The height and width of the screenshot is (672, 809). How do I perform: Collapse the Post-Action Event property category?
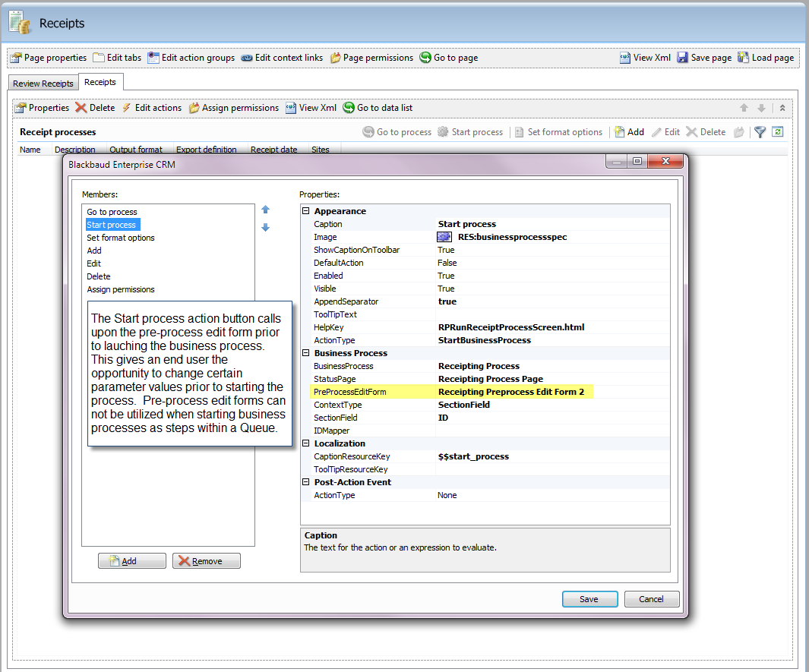(x=306, y=481)
